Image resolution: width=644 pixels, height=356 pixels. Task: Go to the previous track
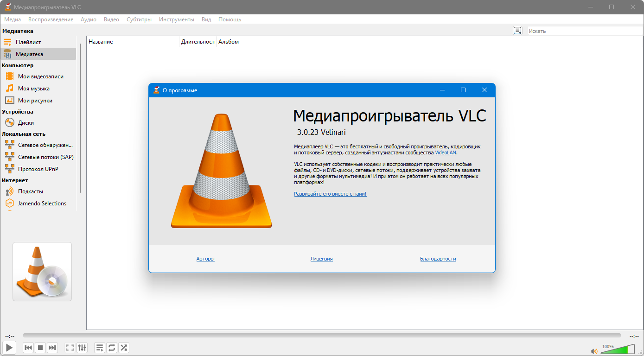(28, 348)
